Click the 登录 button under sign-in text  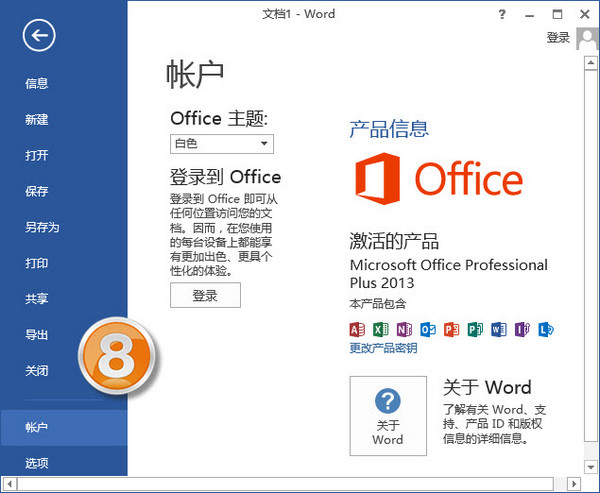click(205, 295)
